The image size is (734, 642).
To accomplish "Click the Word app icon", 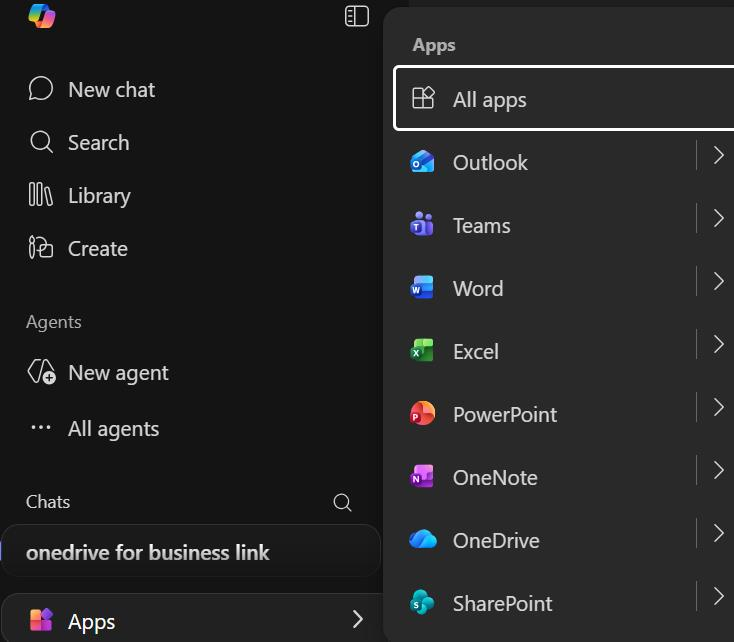I will tap(422, 287).
